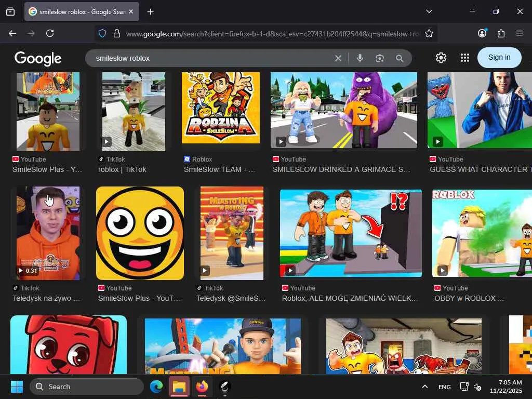Open the Grimace shake video thumbnail
Screen dimensions: 532x399
point(344,110)
